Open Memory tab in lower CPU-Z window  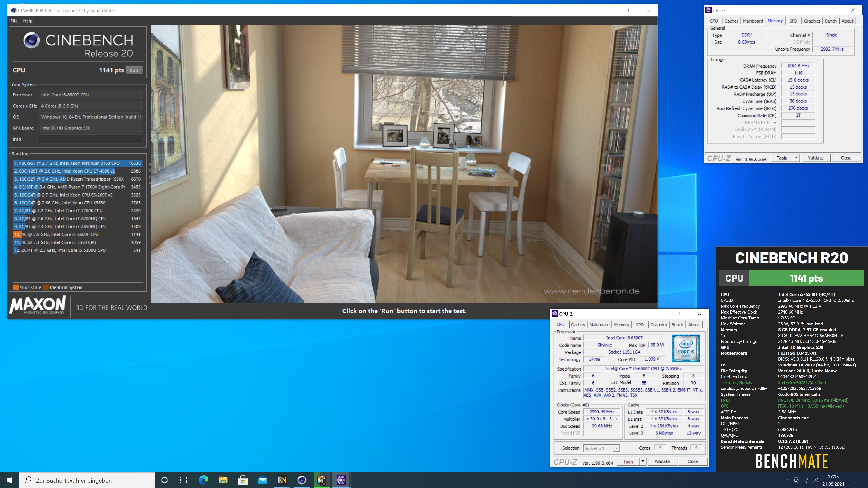point(621,325)
